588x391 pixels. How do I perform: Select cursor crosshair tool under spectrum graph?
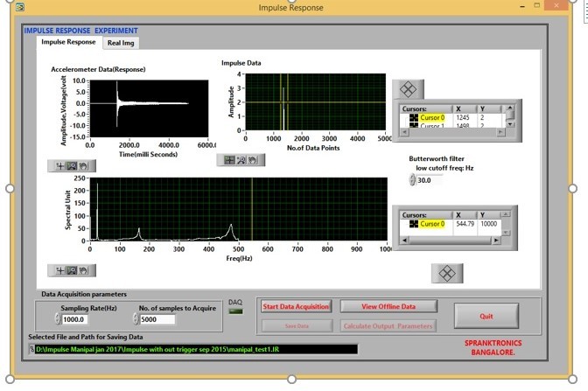point(60,270)
